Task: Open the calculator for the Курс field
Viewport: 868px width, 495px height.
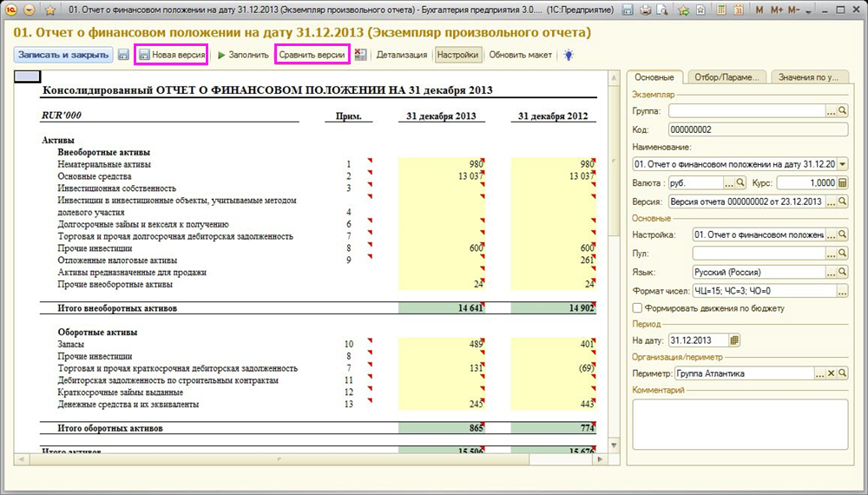Action: click(x=842, y=183)
